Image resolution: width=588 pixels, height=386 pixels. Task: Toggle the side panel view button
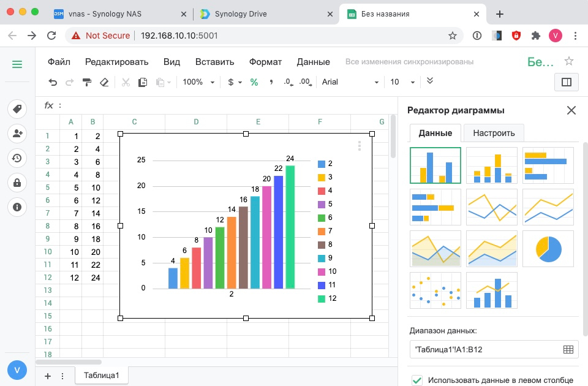pos(566,82)
